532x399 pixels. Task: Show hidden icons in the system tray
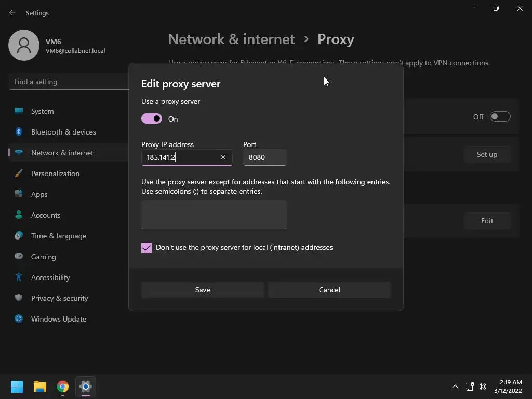pos(455,387)
